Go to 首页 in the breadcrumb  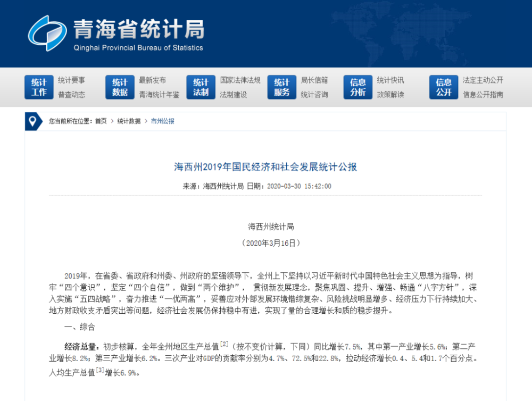pyautogui.click(x=101, y=121)
